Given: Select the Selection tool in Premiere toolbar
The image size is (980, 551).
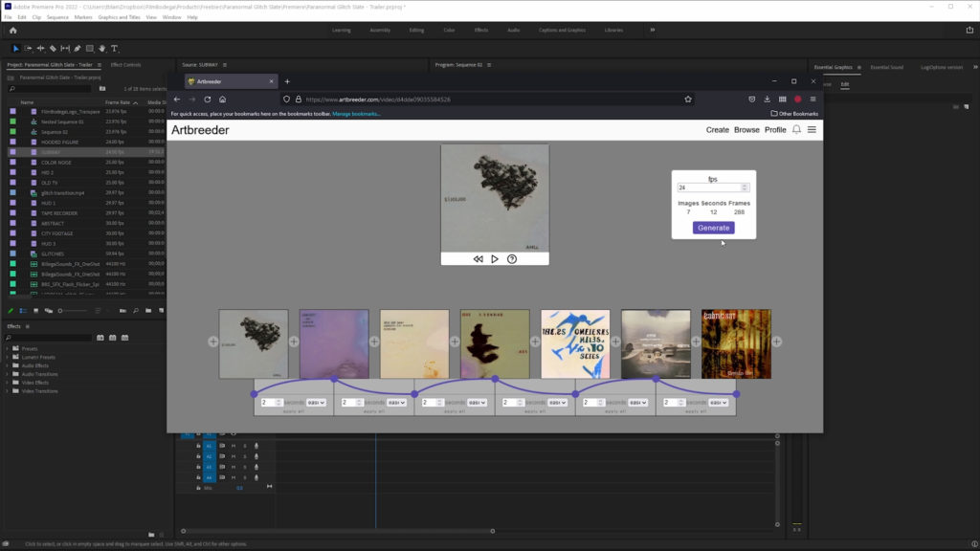Looking at the screenshot, I should [15, 48].
